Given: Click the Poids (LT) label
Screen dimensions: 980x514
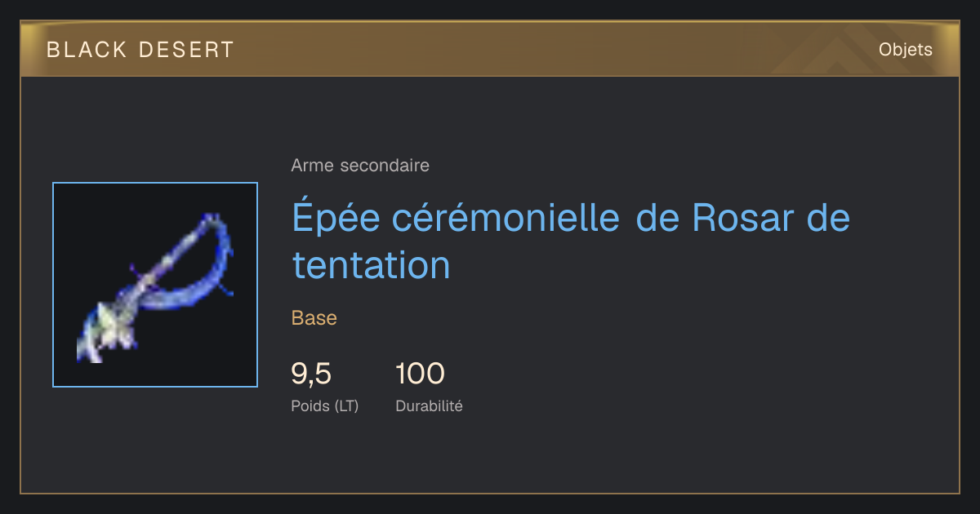Looking at the screenshot, I should [x=325, y=405].
